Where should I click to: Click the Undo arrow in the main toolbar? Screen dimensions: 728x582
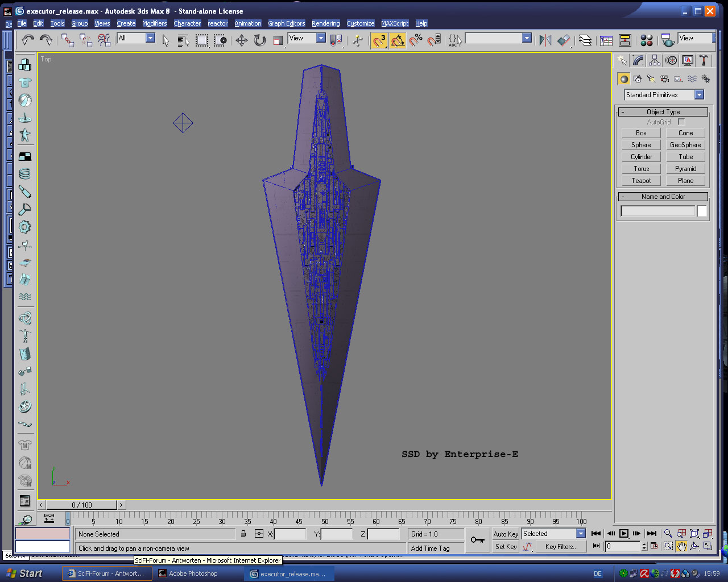coord(28,40)
